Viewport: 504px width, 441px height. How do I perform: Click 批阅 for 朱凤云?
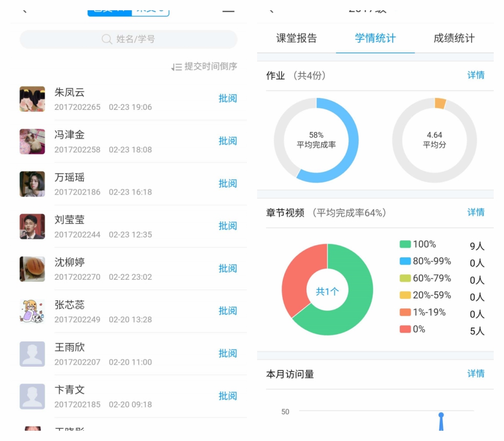pos(227,99)
